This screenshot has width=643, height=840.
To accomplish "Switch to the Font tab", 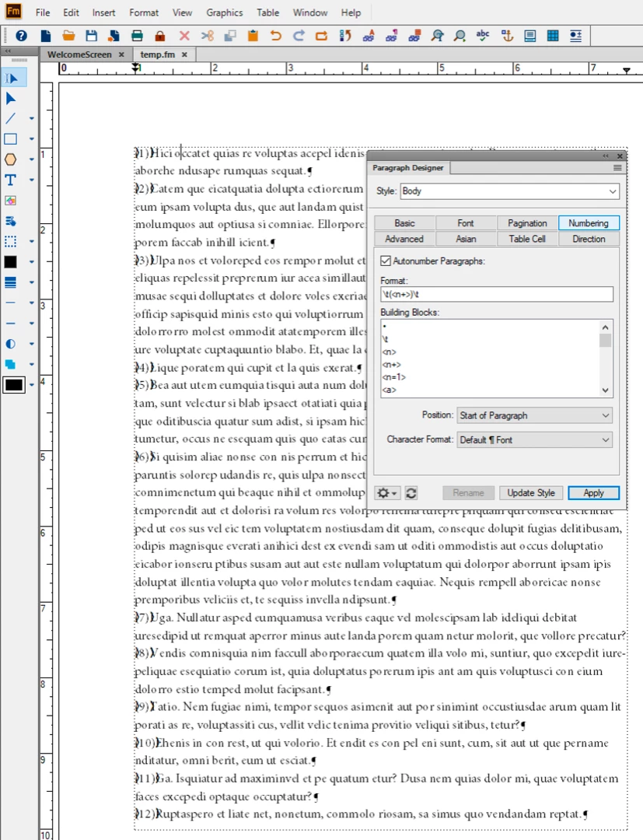I will coord(466,223).
